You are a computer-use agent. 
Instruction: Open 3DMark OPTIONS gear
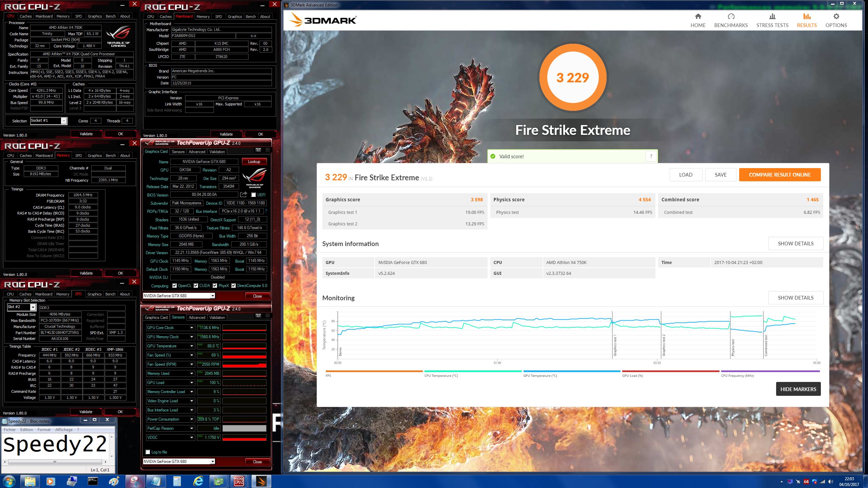click(836, 16)
